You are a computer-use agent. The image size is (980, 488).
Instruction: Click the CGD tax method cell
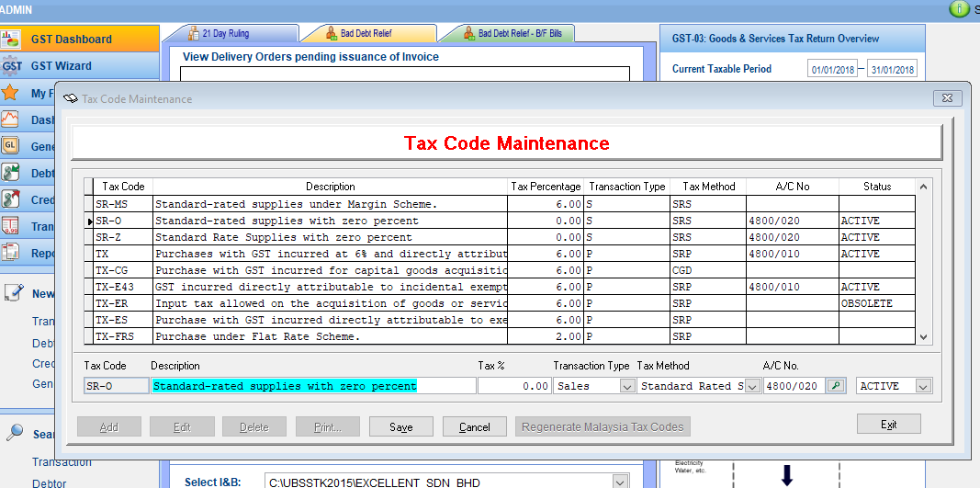tap(707, 270)
